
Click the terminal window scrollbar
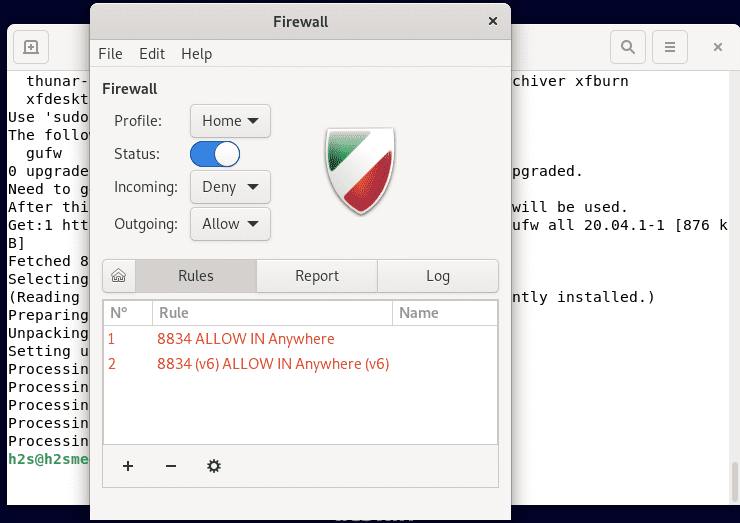(x=734, y=481)
